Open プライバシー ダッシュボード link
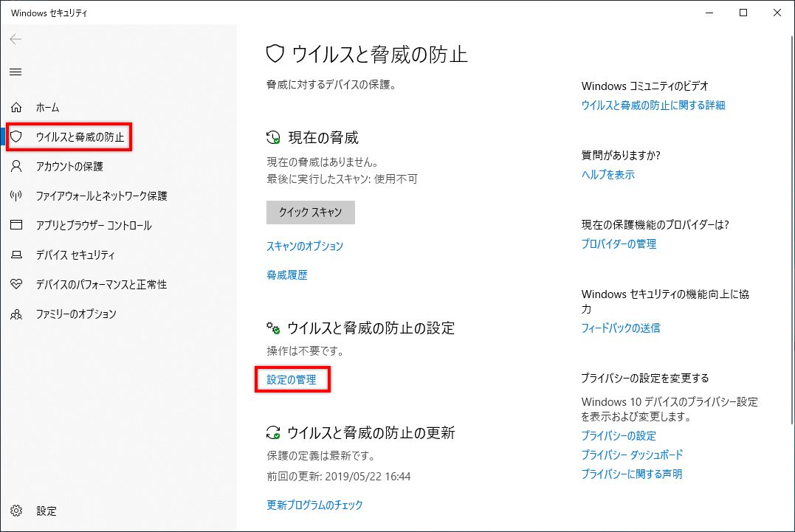795x532 pixels. click(630, 455)
